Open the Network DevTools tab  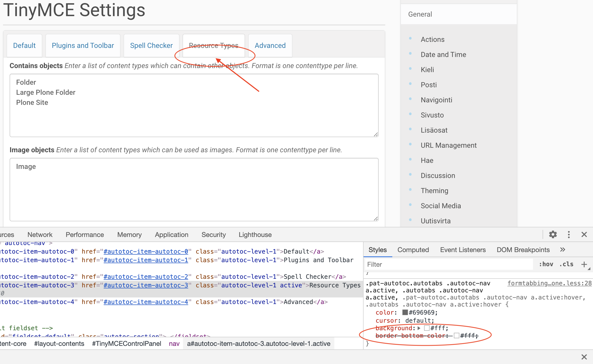coord(40,234)
